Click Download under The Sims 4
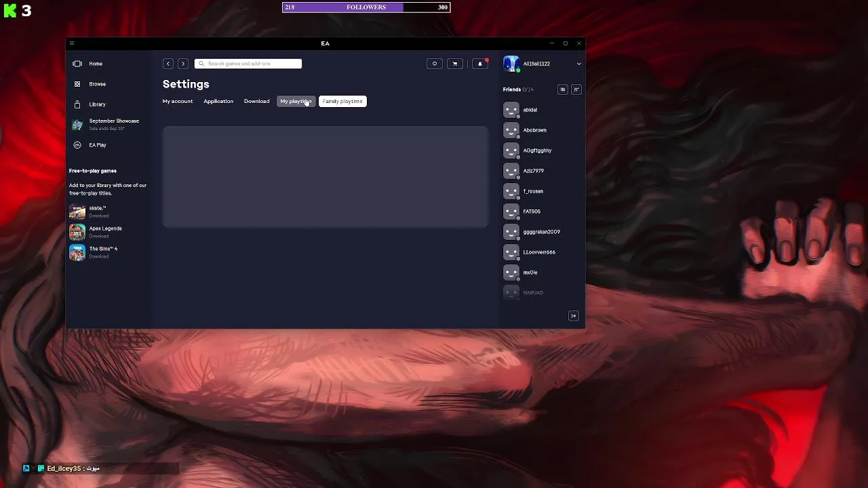Image resolution: width=868 pixels, height=488 pixels. [99, 256]
